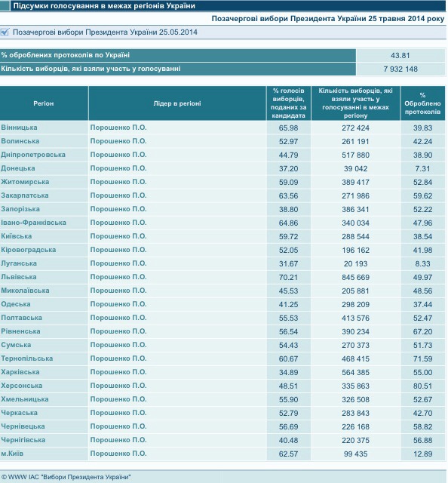Open the Донецька region link
The image size is (448, 483).
pos(18,168)
